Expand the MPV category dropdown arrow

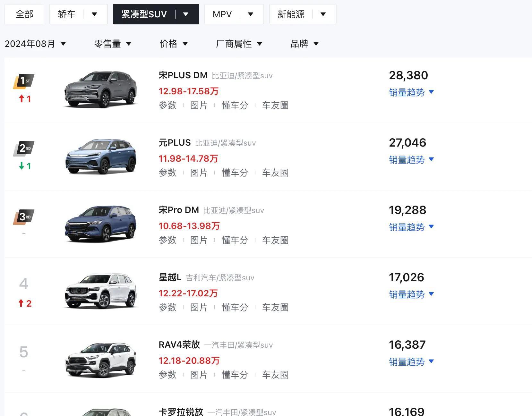(251, 14)
